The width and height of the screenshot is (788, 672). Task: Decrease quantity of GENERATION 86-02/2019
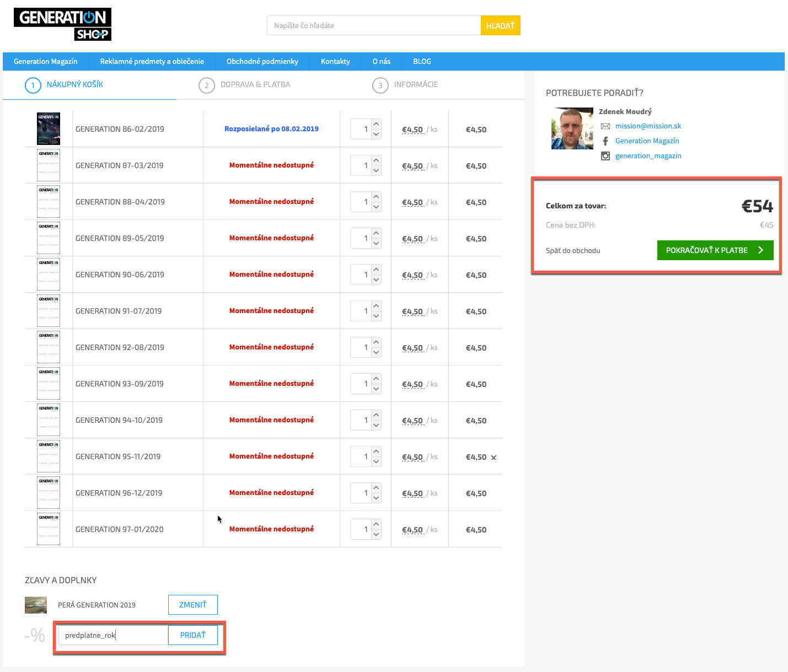(376, 135)
